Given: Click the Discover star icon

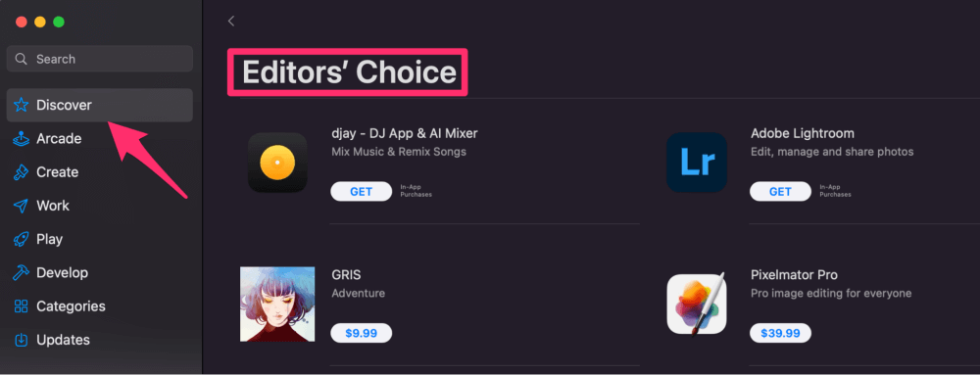Looking at the screenshot, I should pos(22,105).
